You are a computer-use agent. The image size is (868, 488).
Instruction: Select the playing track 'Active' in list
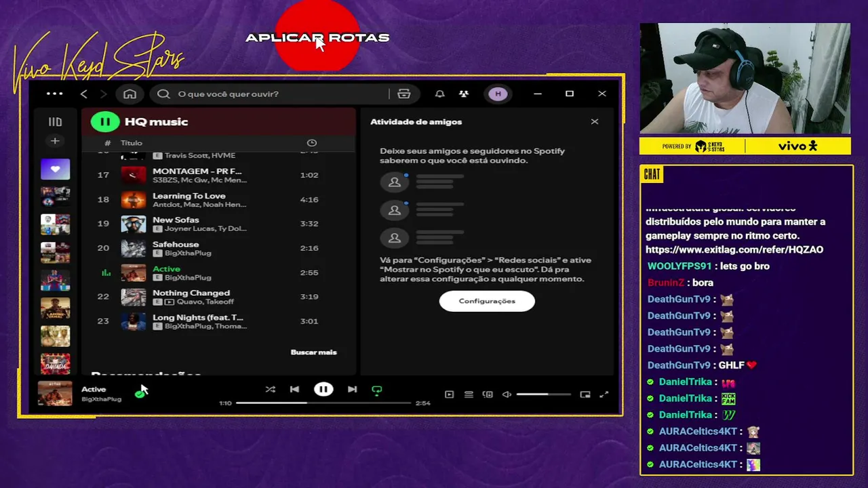(218, 272)
